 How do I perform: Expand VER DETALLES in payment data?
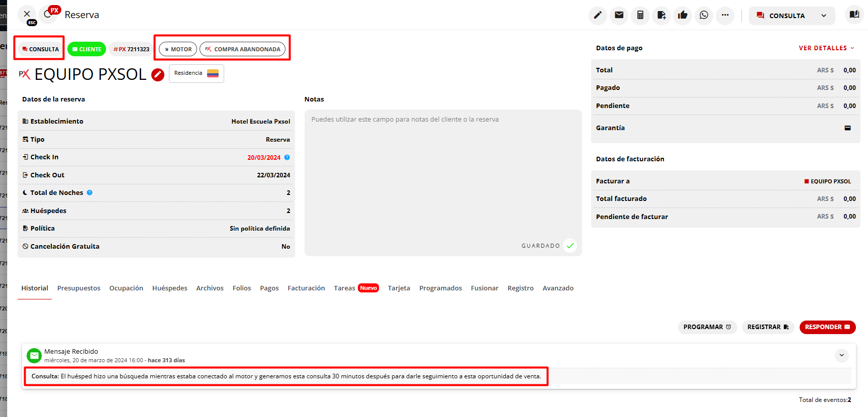(x=826, y=48)
